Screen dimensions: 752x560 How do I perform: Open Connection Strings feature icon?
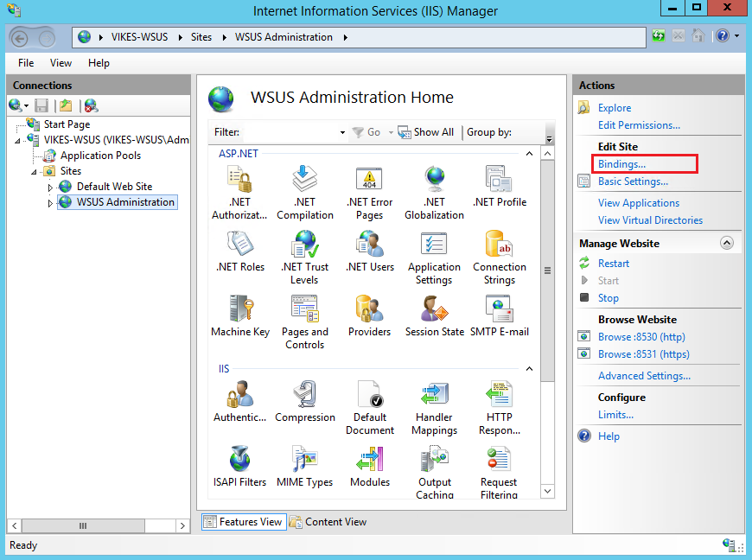[x=499, y=245]
